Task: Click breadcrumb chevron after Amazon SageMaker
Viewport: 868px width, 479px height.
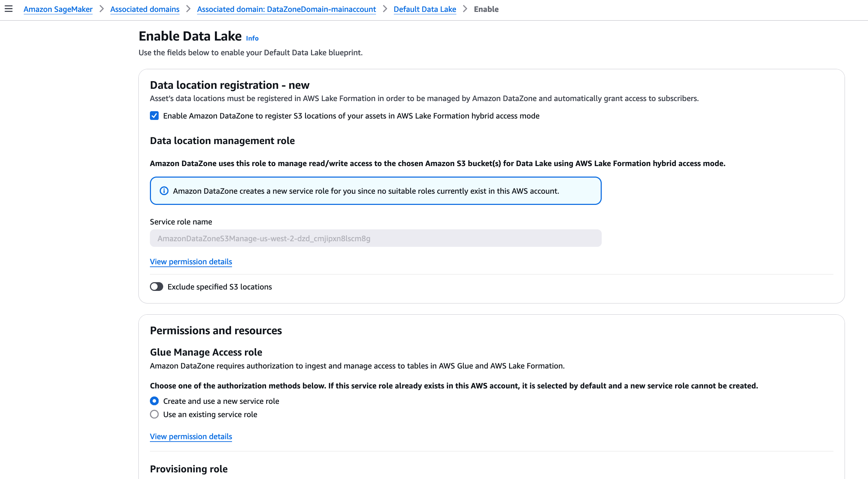Action: 102,9
